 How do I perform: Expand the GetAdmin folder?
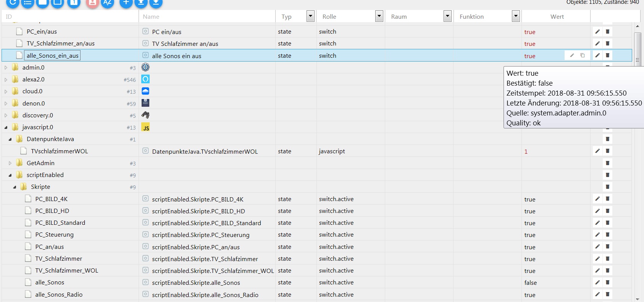pos(10,163)
